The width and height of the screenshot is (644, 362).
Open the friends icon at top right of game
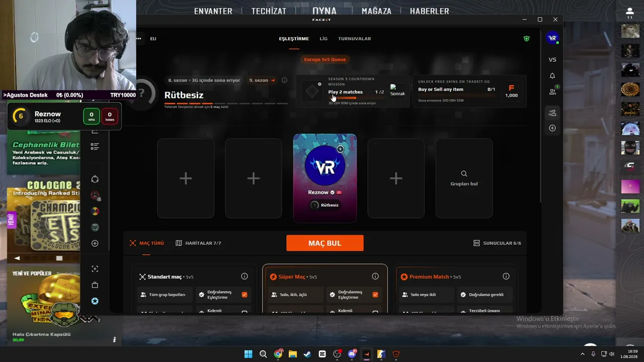pyautogui.click(x=629, y=12)
